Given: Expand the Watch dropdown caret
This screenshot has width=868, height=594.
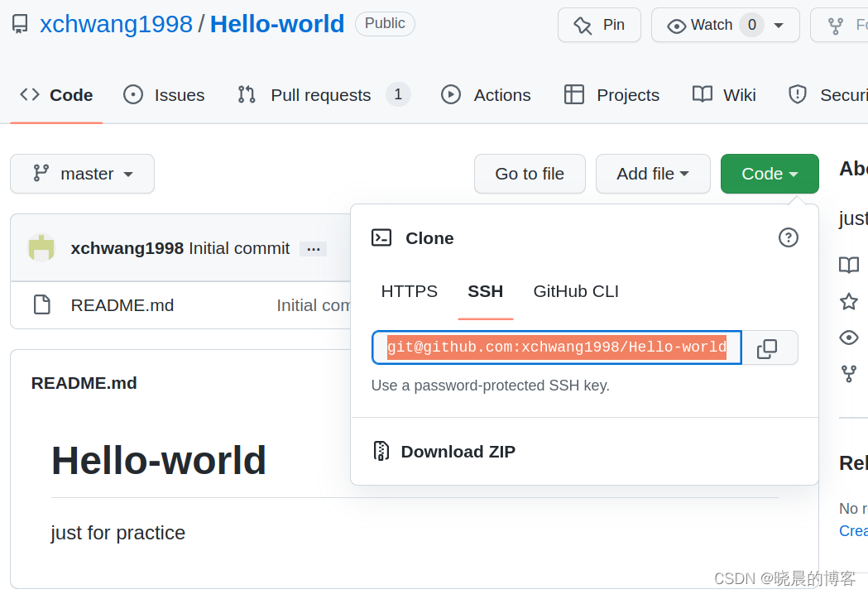Looking at the screenshot, I should pos(779,26).
